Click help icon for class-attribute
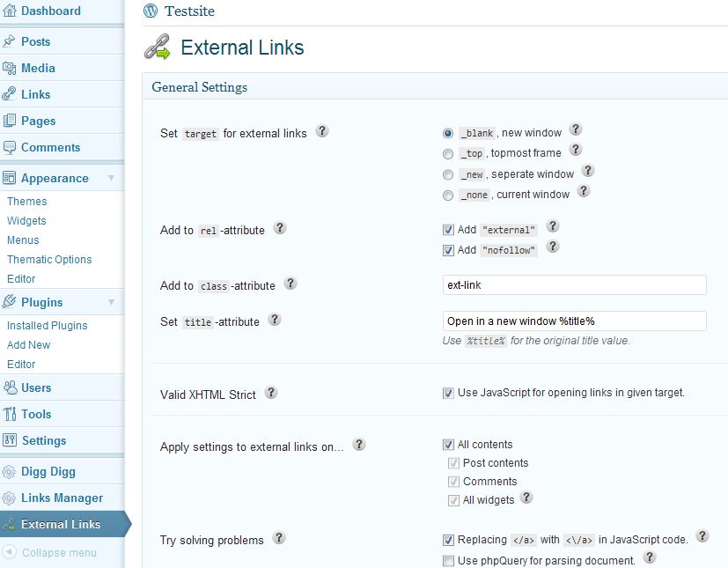Screen dimensions: 728x568 point(290,284)
